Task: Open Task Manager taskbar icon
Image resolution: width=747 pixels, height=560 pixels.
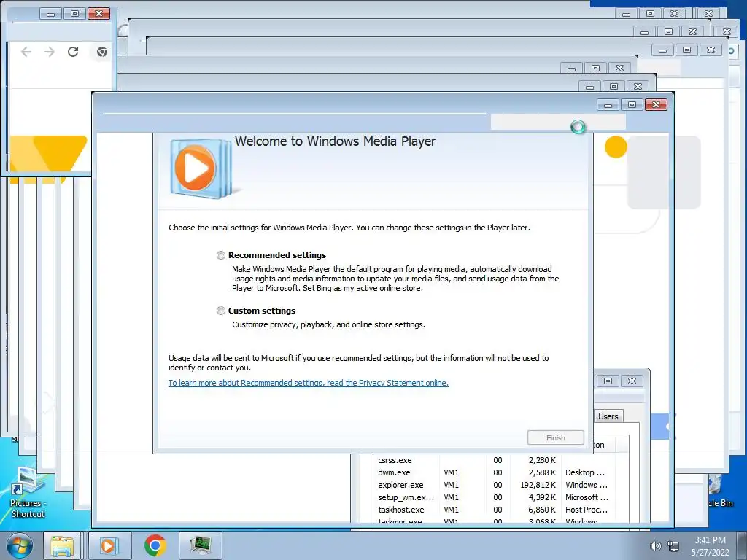Action: click(x=201, y=545)
